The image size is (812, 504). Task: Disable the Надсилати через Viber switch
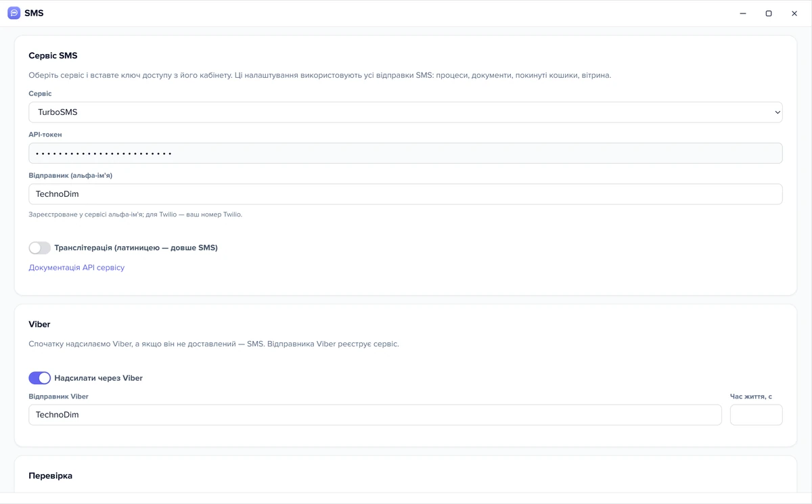[x=39, y=378]
